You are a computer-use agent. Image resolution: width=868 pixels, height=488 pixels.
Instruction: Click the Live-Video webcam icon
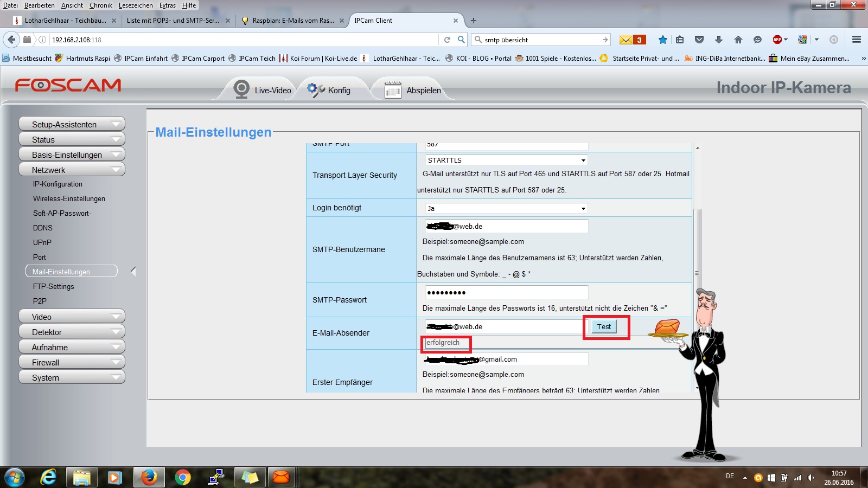click(241, 89)
